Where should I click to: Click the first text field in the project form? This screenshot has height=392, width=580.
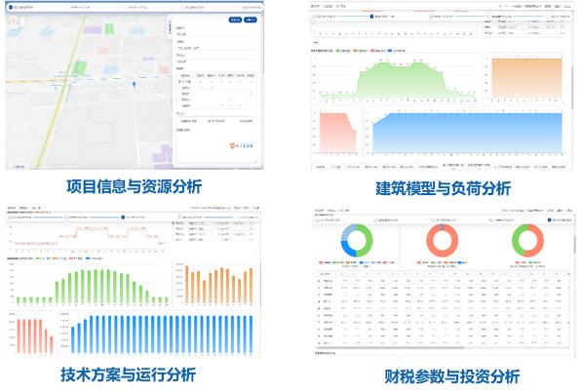point(216,34)
